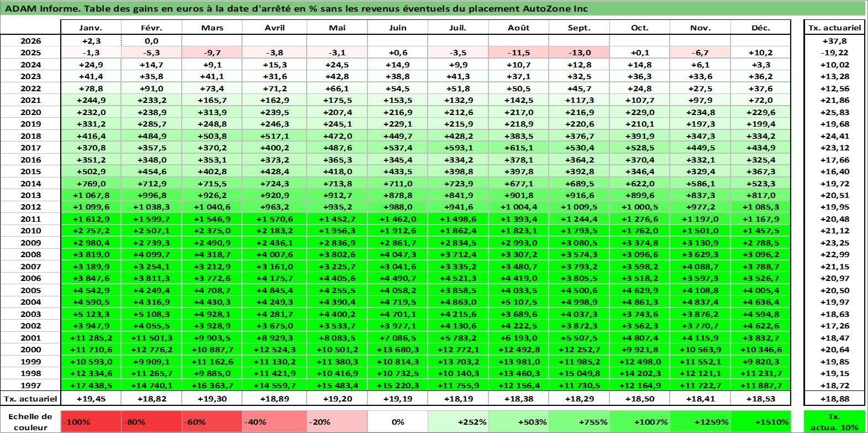Select the 'Tx. actuariel' column header at top right

pos(834,28)
